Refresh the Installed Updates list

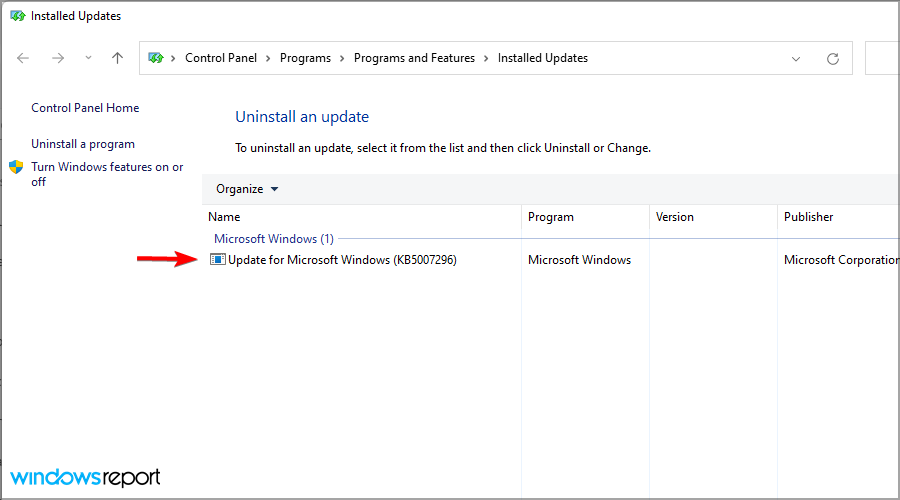[832, 59]
